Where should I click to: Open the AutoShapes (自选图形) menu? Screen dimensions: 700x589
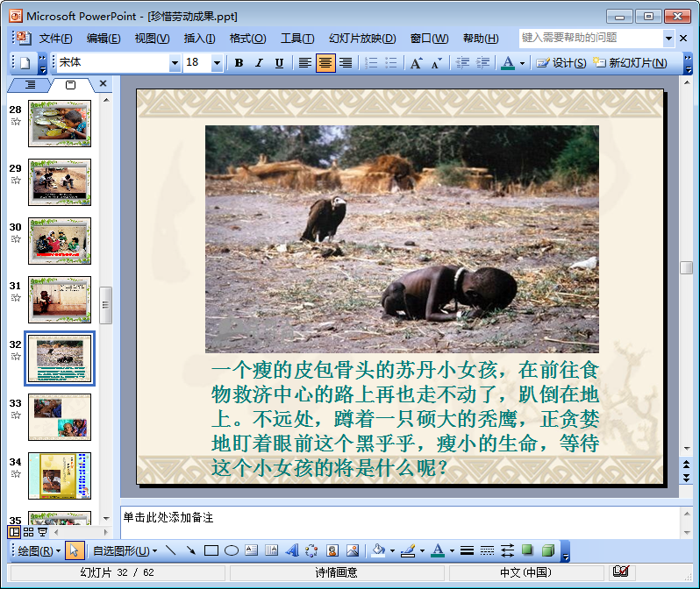tap(125, 551)
